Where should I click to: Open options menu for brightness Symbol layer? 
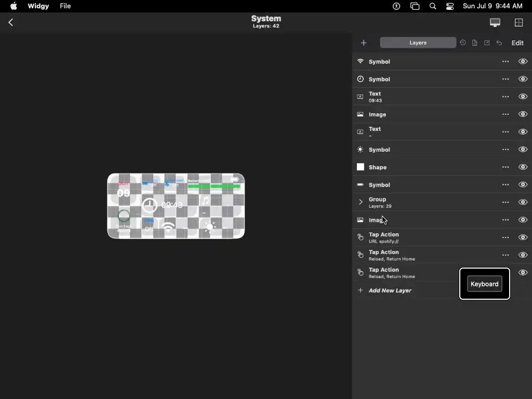click(x=505, y=150)
